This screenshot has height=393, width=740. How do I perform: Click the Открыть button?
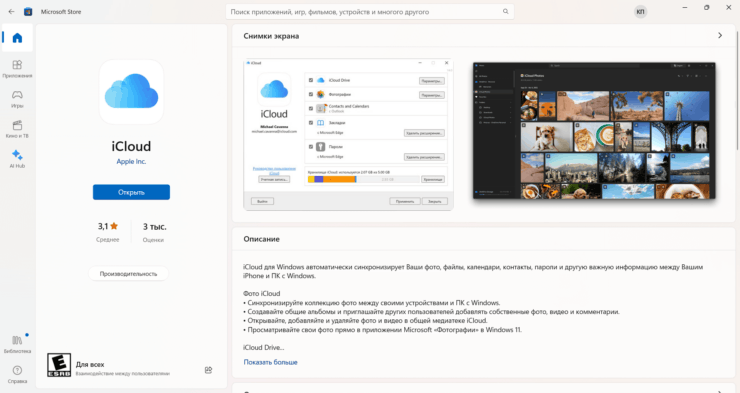coord(131,192)
